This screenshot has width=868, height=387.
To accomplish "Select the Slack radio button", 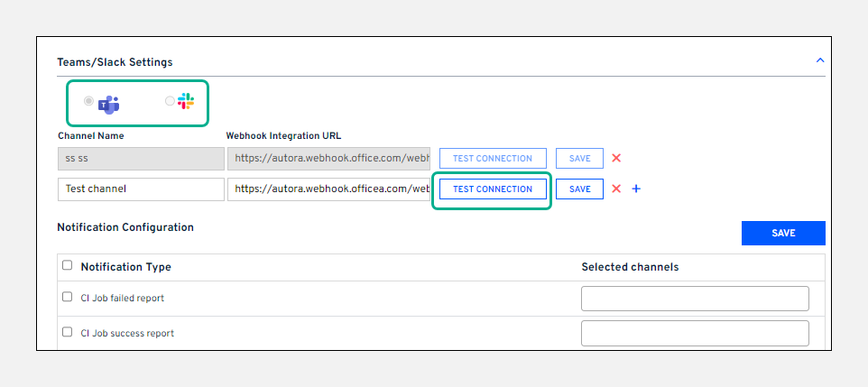I will (170, 102).
